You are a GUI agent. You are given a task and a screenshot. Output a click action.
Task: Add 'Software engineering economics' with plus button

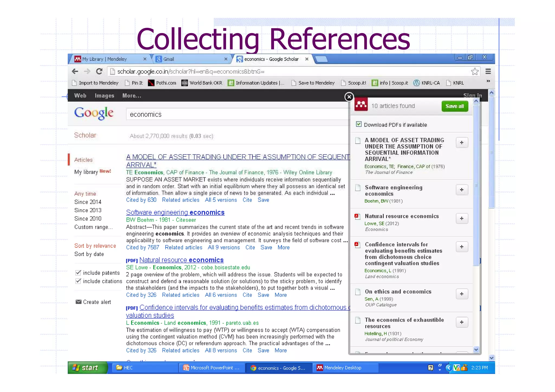point(462,190)
